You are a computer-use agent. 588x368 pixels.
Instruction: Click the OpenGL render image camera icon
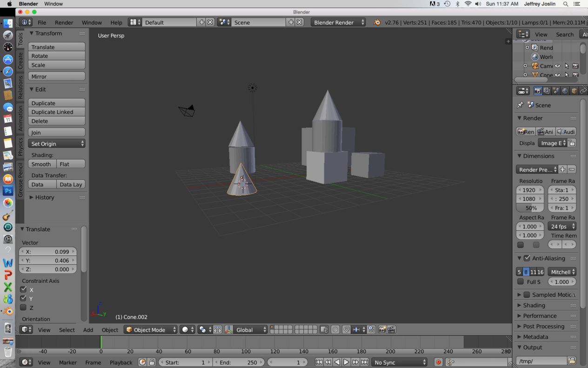(382, 330)
